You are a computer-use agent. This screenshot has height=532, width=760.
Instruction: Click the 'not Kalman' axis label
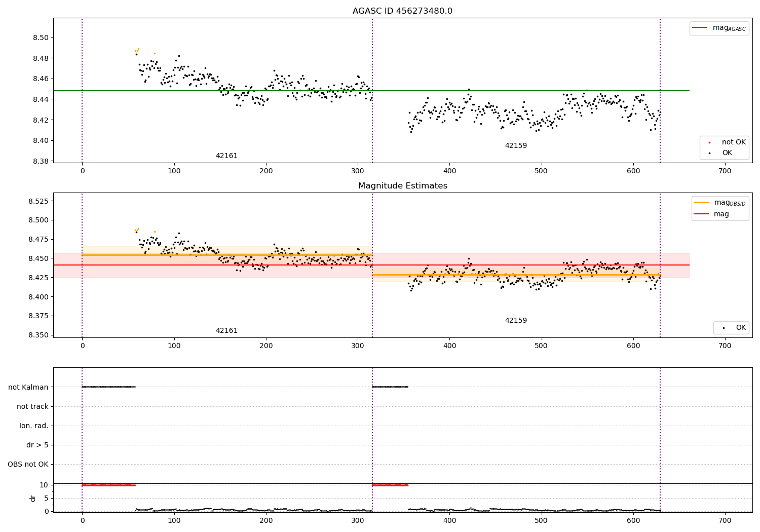tap(28, 387)
